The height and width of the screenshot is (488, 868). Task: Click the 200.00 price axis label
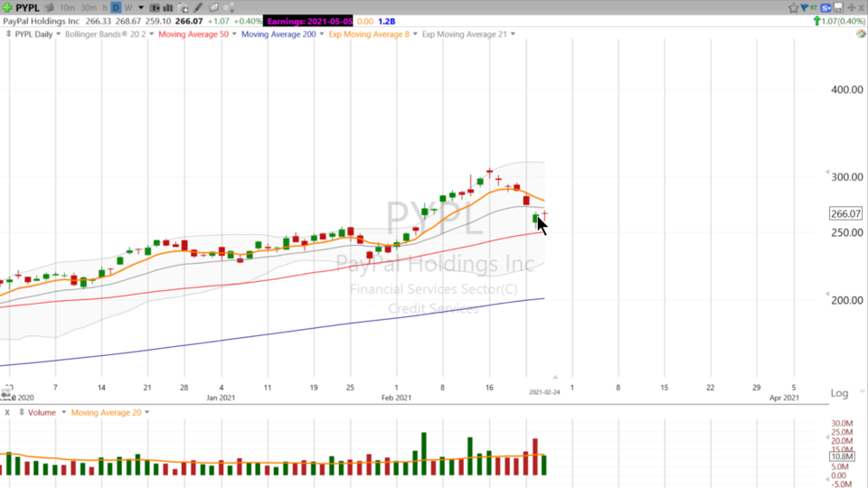(x=847, y=300)
